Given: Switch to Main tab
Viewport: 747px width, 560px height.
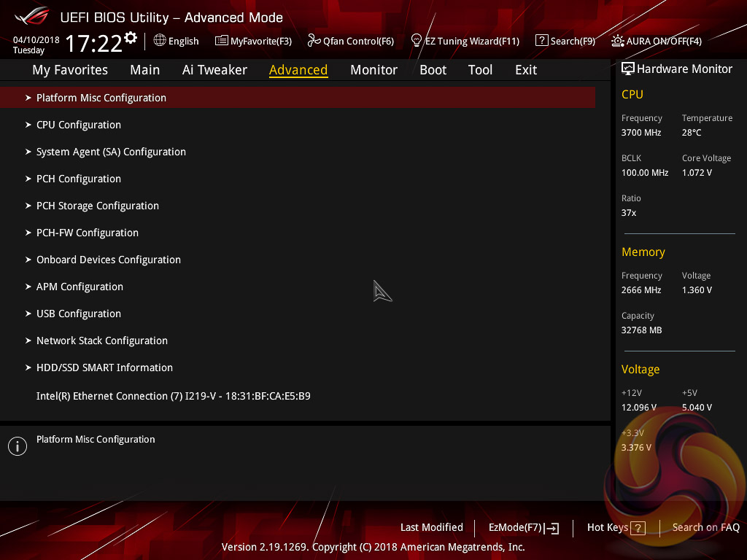Looking at the screenshot, I should coord(145,70).
